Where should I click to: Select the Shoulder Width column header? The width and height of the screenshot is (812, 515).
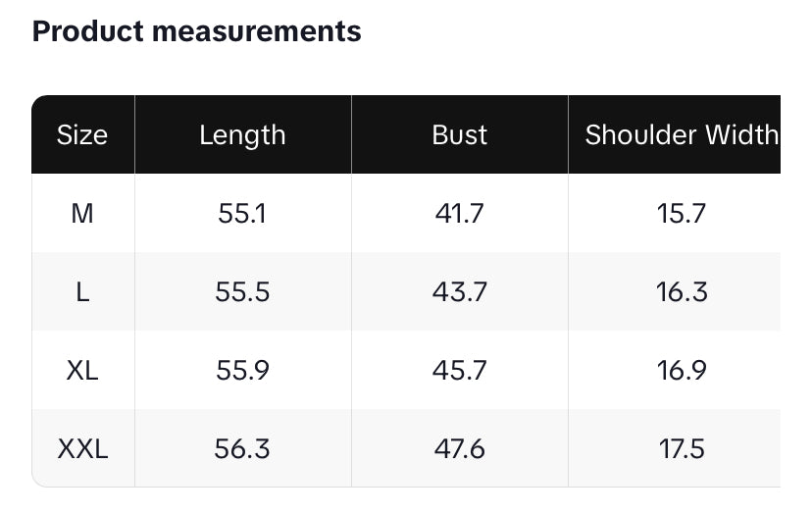point(681,134)
